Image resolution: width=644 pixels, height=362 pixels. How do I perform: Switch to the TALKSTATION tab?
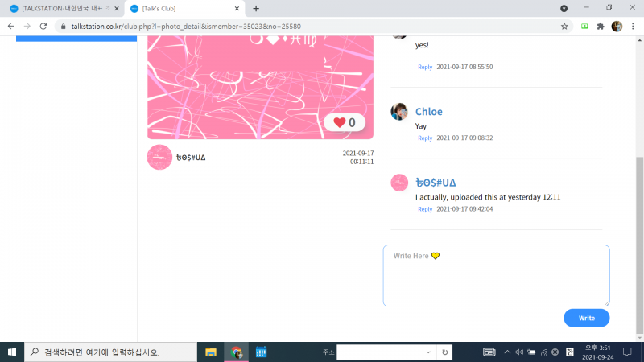click(64, 8)
